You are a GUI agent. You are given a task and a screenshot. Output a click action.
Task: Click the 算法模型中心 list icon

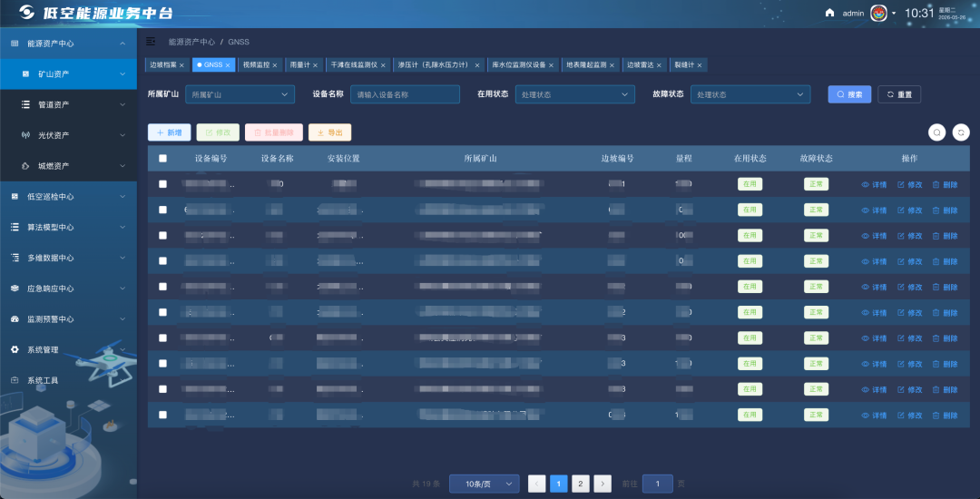[x=15, y=227]
